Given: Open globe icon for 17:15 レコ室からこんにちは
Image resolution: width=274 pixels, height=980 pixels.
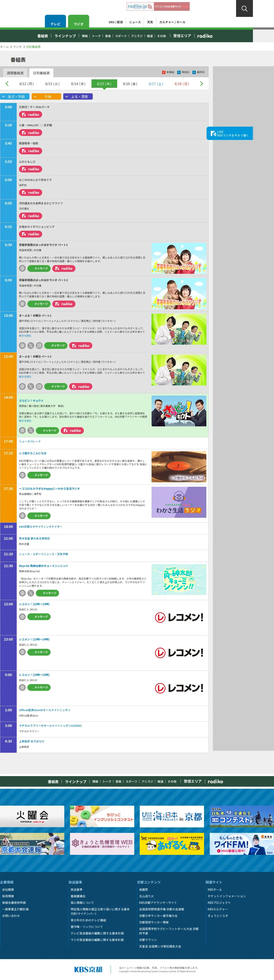Looking at the screenshot, I should [x=22, y=475].
